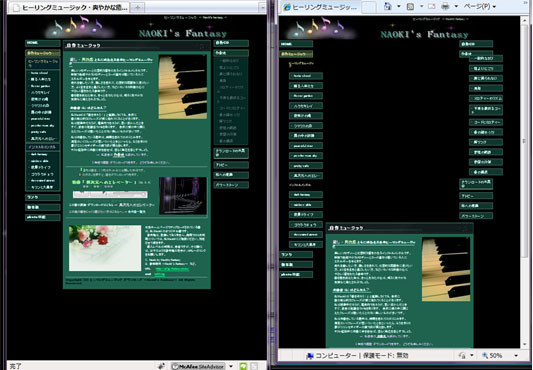Viewport: 533px width, 370px height.
Task: Expand the Print options dropdown arrow
Action: pyautogui.click(x=456, y=6)
